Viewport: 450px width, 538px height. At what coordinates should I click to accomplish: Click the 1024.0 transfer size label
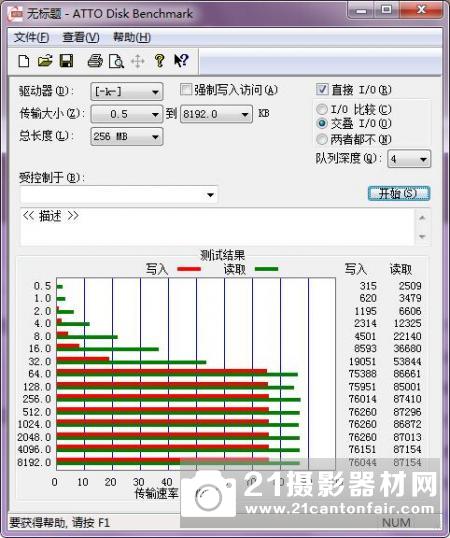click(x=34, y=424)
